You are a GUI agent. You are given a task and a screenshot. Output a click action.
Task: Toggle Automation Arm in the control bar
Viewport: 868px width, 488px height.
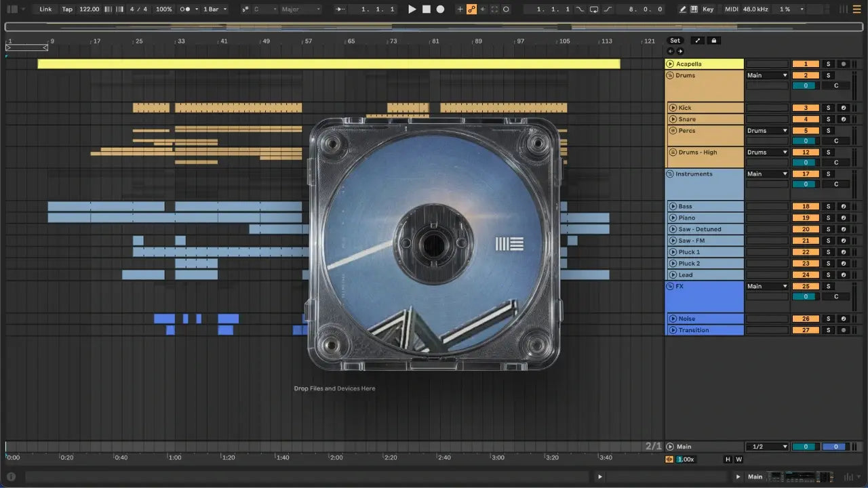click(x=471, y=9)
